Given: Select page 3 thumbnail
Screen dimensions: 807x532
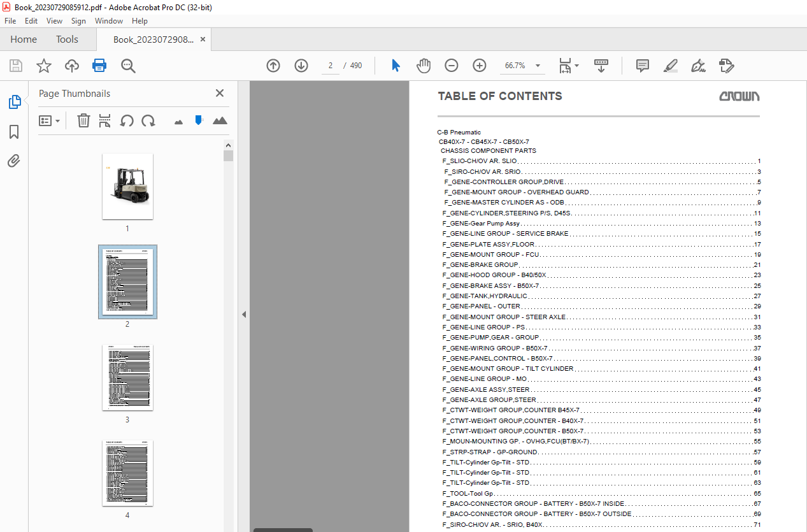Looking at the screenshot, I should click(127, 378).
